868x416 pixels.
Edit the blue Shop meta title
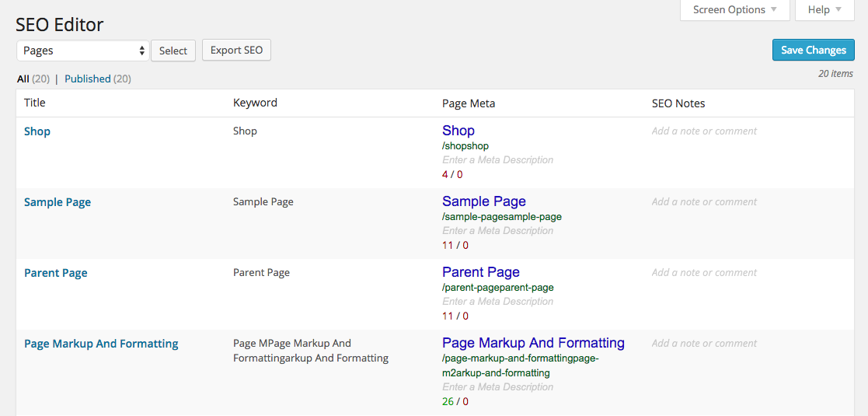pyautogui.click(x=458, y=131)
